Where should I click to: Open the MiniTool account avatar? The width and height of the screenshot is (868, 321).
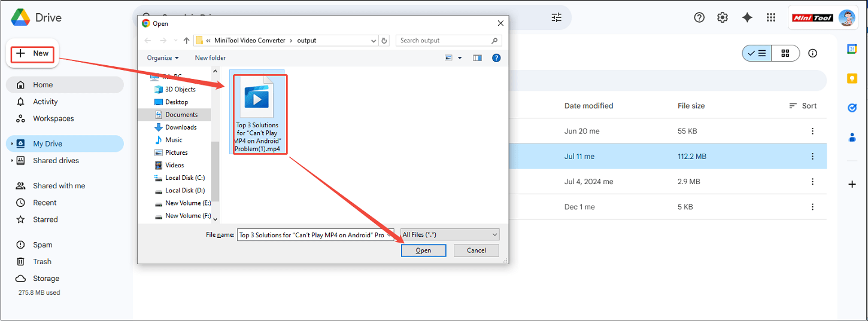tap(846, 18)
